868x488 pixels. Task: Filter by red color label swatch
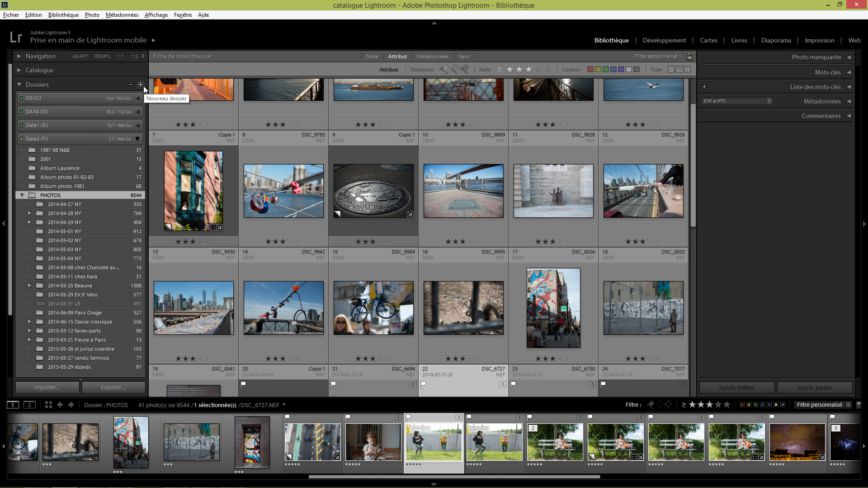pyautogui.click(x=590, y=70)
